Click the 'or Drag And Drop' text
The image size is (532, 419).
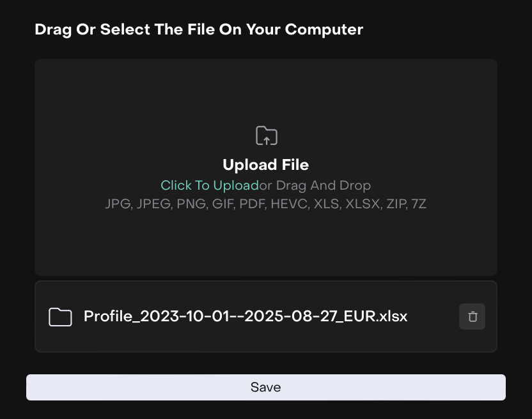pos(315,185)
